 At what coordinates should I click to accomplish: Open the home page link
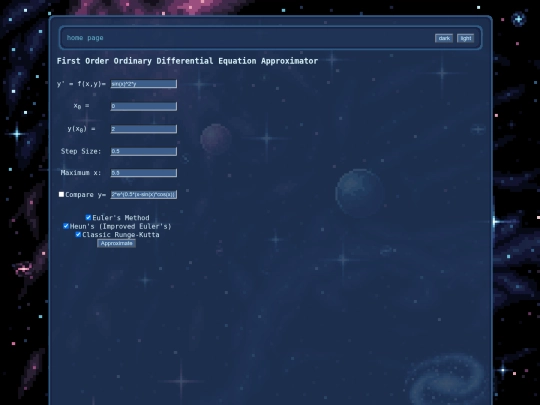85,38
